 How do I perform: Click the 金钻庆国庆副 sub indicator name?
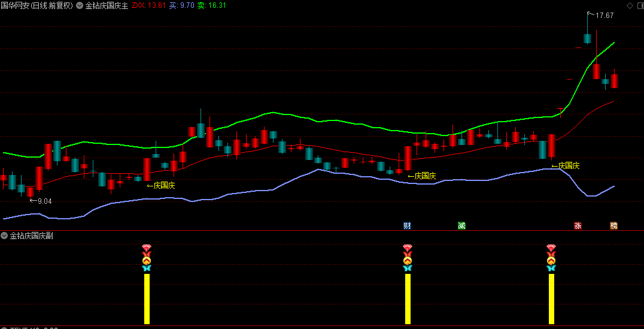[x=31, y=236]
